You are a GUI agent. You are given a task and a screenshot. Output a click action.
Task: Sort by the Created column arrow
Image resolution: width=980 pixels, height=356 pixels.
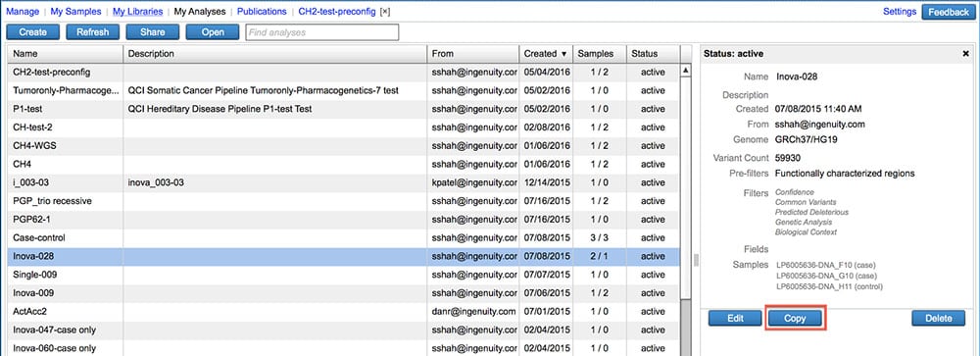click(x=563, y=54)
